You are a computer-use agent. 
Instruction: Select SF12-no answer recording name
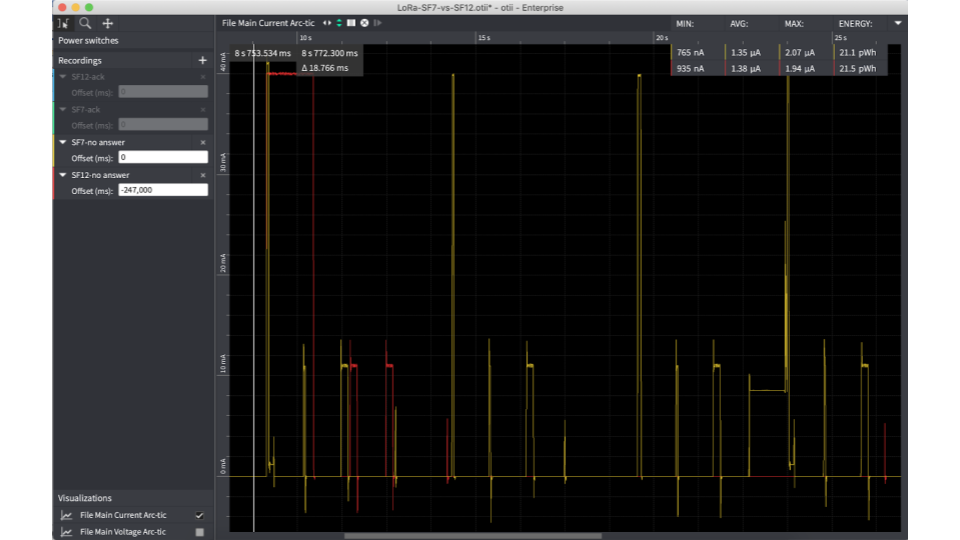100,175
